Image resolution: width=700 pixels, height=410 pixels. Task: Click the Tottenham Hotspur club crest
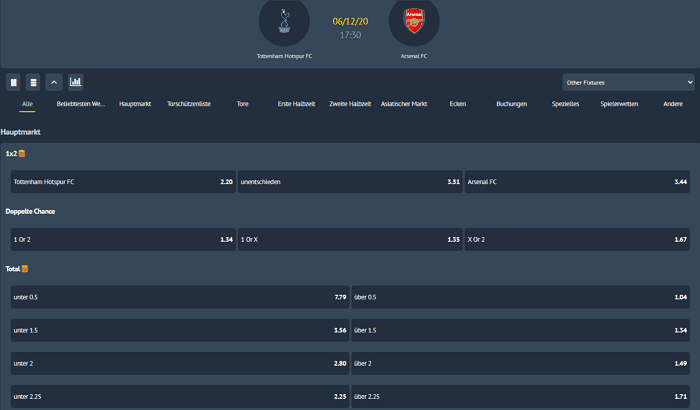[x=284, y=21]
